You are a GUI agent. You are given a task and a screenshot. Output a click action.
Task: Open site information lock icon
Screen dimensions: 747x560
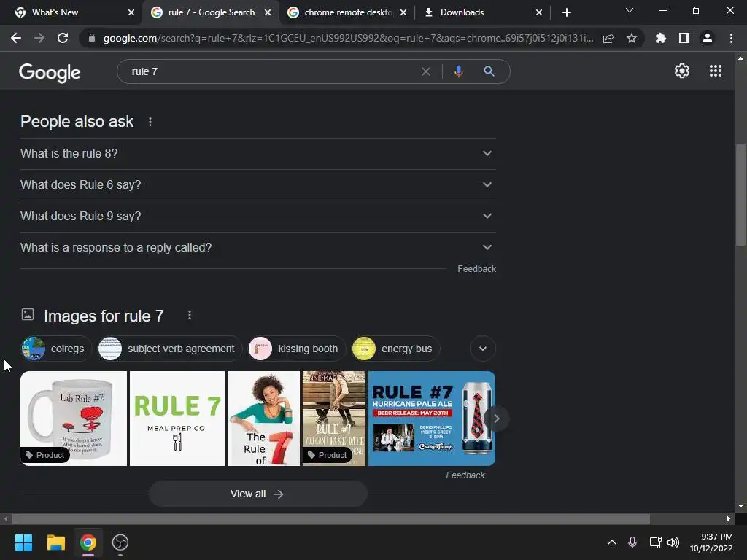(x=92, y=38)
